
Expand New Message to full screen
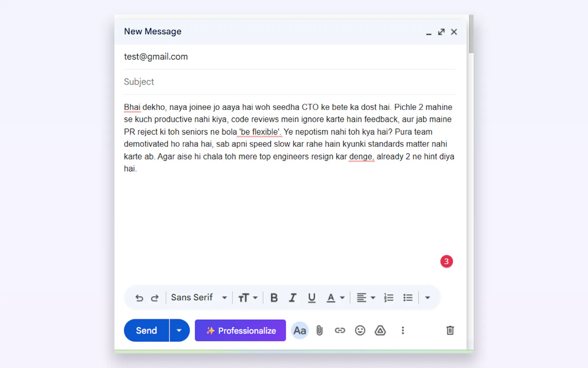441,32
